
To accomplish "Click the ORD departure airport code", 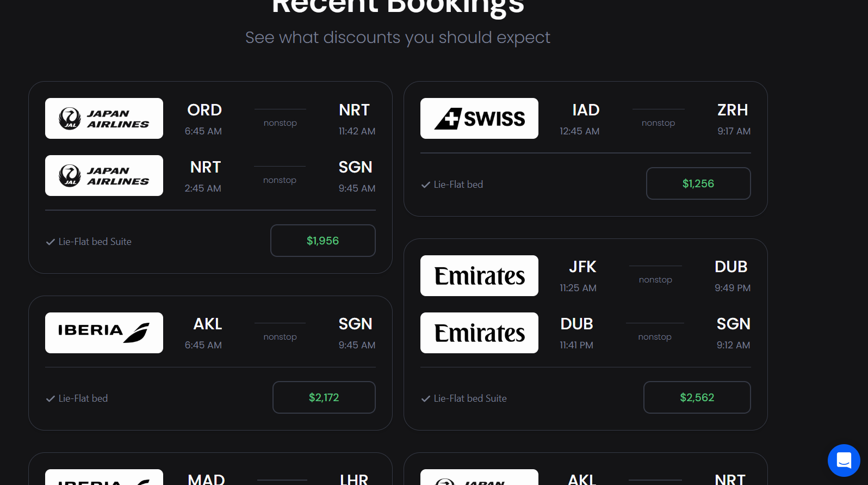I will tap(204, 110).
